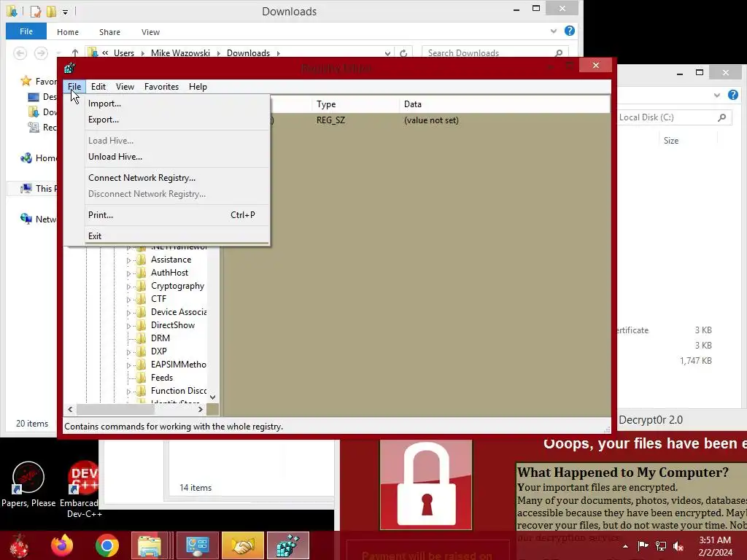Select the Assistance key folder icon
Screen dimensions: 747x560
(x=141, y=260)
